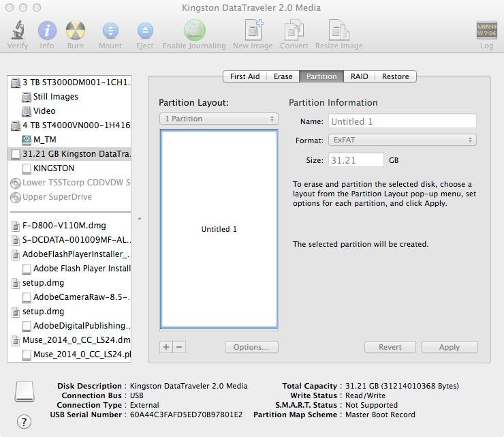504x437 pixels.
Task: Select F-D800-V110M.dmg disk image
Action: 69,226
